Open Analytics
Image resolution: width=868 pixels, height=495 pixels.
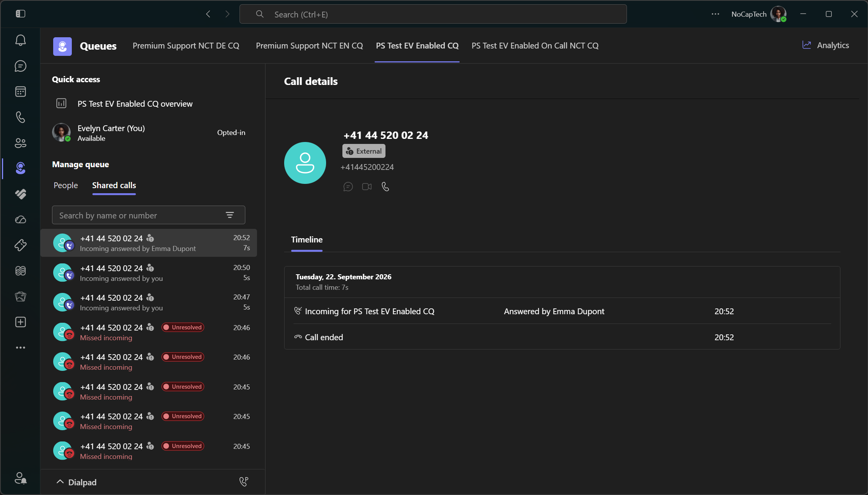click(x=826, y=45)
